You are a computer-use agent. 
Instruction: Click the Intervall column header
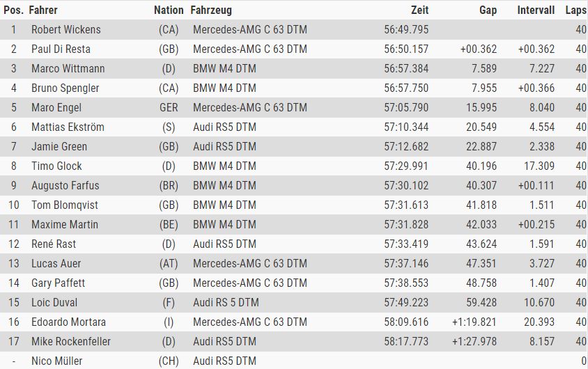pyautogui.click(x=536, y=10)
